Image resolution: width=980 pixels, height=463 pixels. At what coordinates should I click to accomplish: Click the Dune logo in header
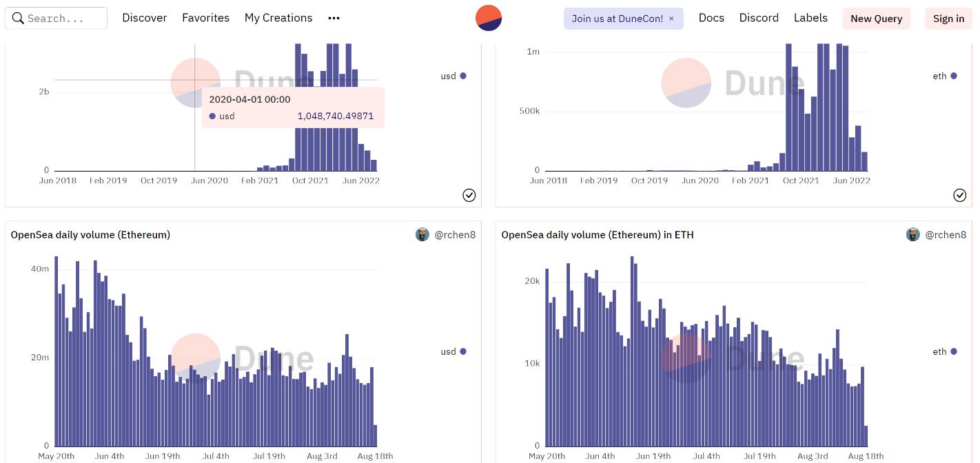(x=489, y=18)
